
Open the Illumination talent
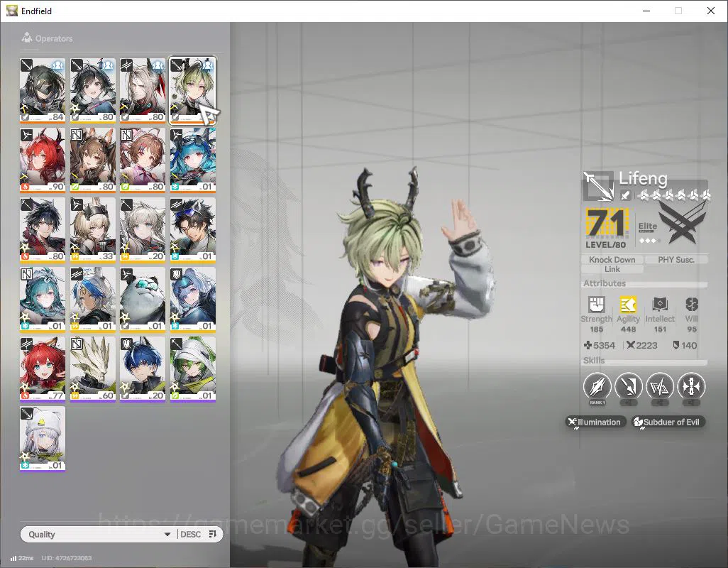click(x=596, y=422)
